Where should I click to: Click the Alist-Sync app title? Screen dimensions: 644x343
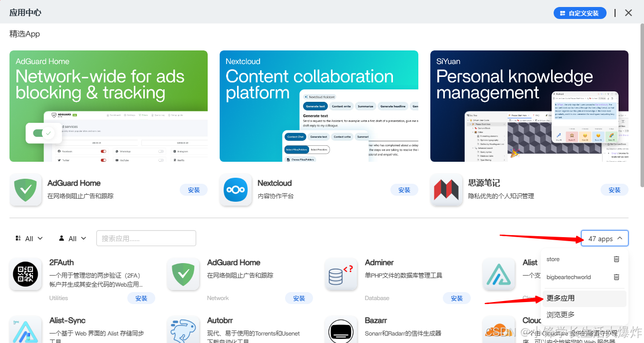(67, 321)
